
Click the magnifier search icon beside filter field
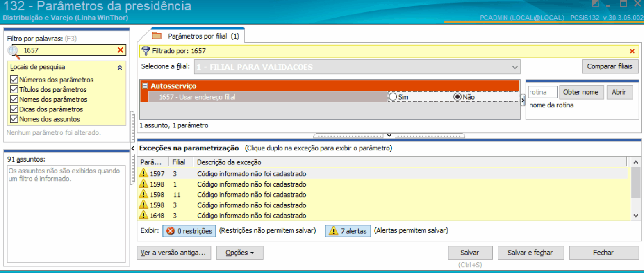coord(14,51)
